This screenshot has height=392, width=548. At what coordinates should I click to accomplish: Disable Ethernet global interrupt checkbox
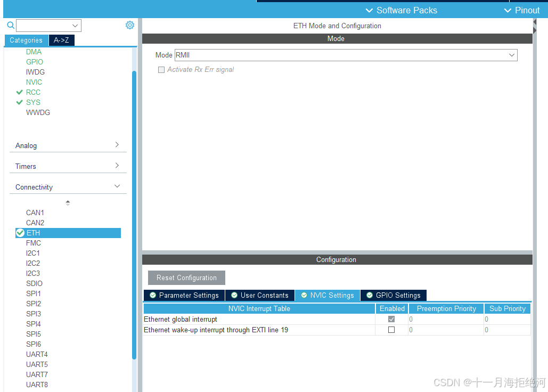coord(391,319)
